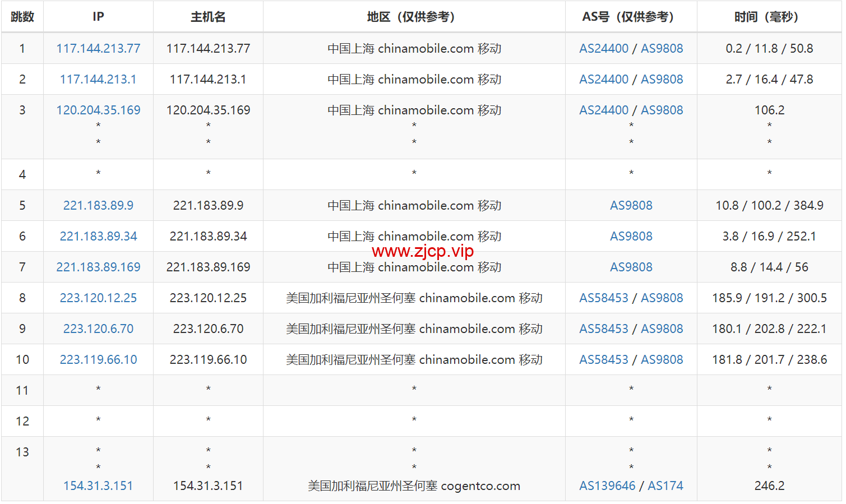Image resolution: width=846 pixels, height=504 pixels.
Task: Click AS9808 link in hop 5 row
Action: (x=631, y=206)
